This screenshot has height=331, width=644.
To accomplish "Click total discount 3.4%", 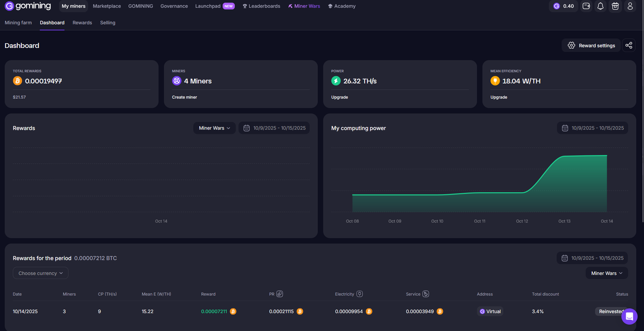I will pyautogui.click(x=538, y=311).
